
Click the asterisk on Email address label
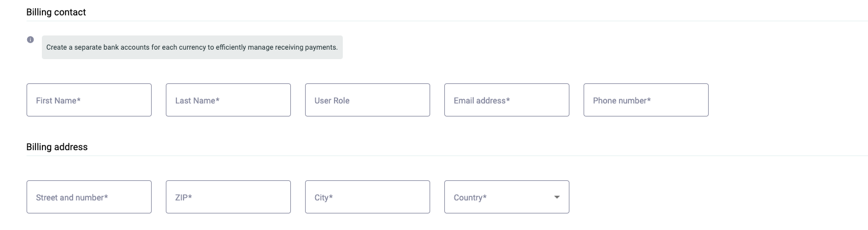click(508, 100)
